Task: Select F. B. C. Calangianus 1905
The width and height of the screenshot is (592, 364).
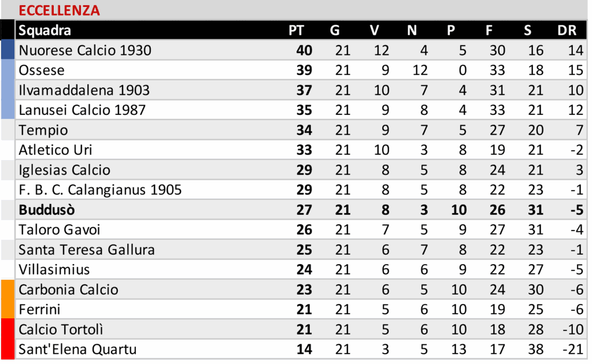Action: pyautogui.click(x=100, y=190)
